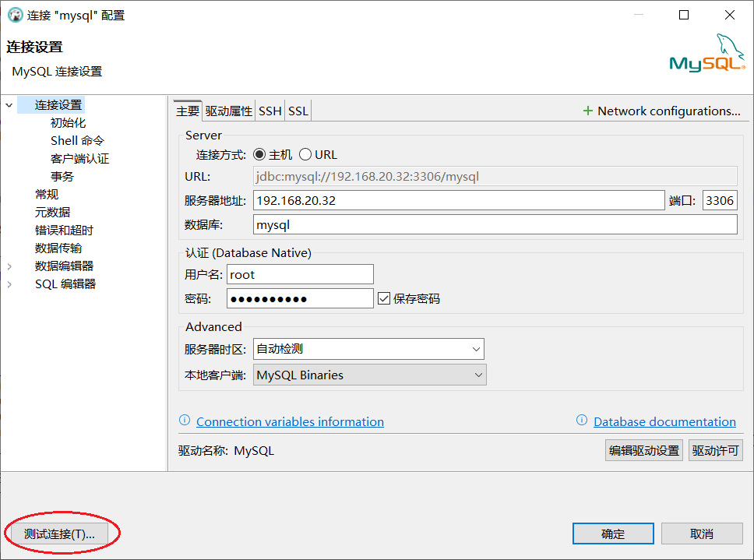Switch to the 主要 tab
This screenshot has height=560, width=754.
tap(188, 111)
